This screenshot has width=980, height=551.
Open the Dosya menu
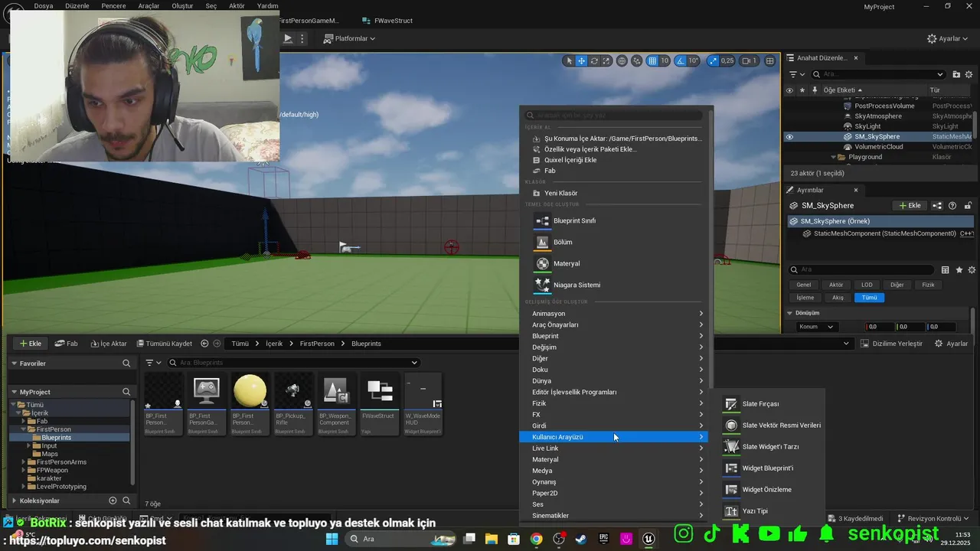[x=44, y=5]
